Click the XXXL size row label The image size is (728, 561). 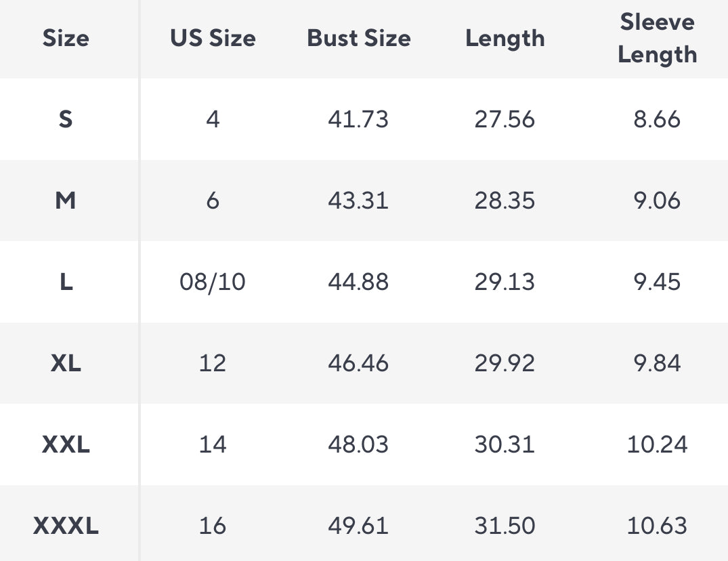click(x=66, y=526)
